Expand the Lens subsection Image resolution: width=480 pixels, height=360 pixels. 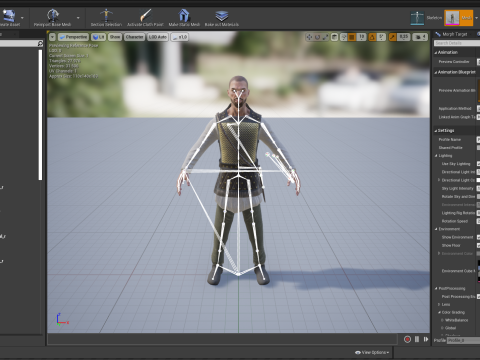(439, 304)
